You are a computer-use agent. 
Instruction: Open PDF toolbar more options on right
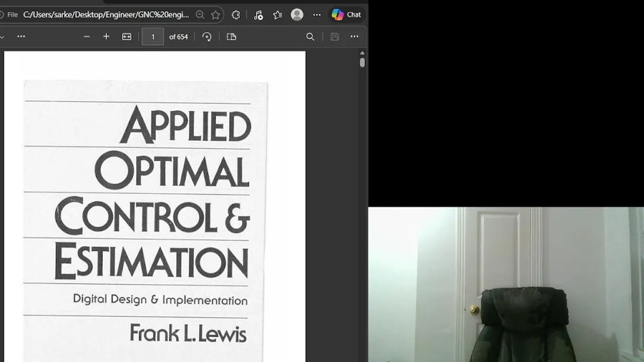(354, 37)
